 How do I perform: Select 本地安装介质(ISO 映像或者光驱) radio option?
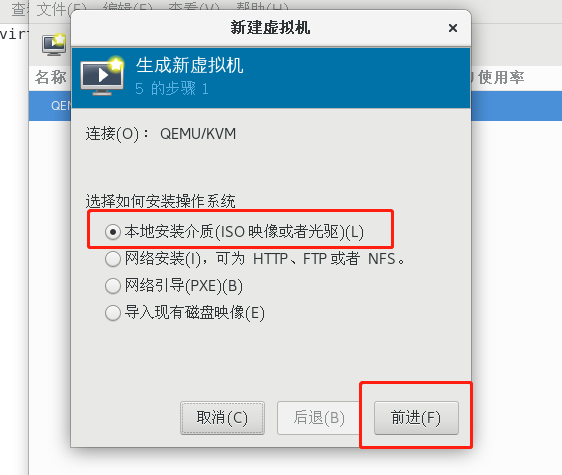(x=113, y=232)
